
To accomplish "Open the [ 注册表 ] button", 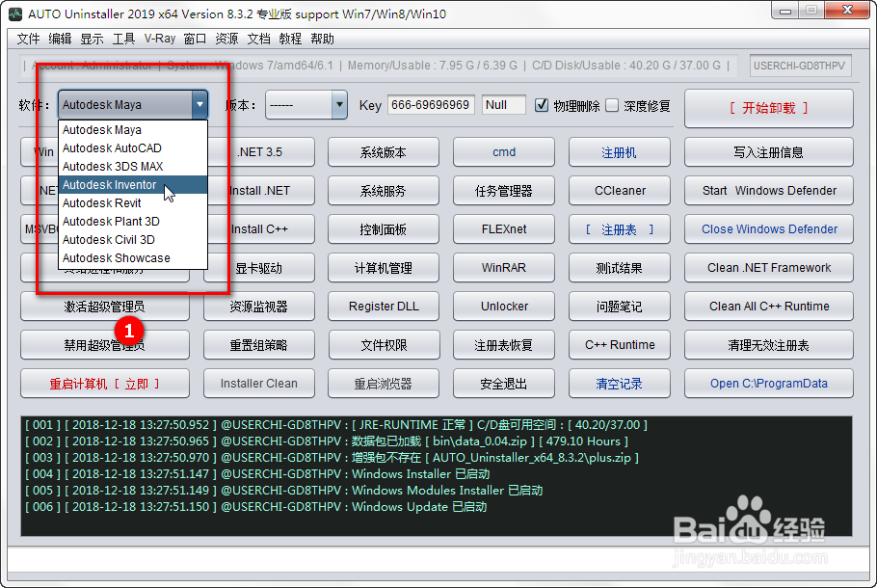I will point(619,229).
